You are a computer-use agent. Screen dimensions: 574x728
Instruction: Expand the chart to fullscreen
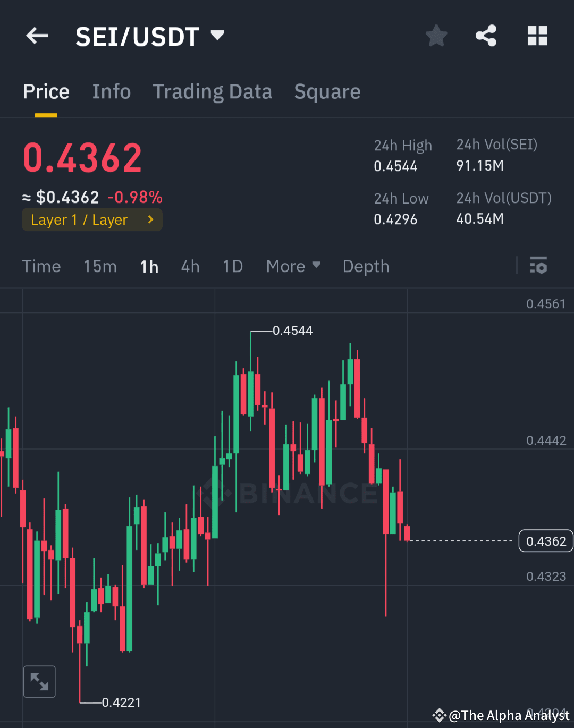point(39,681)
